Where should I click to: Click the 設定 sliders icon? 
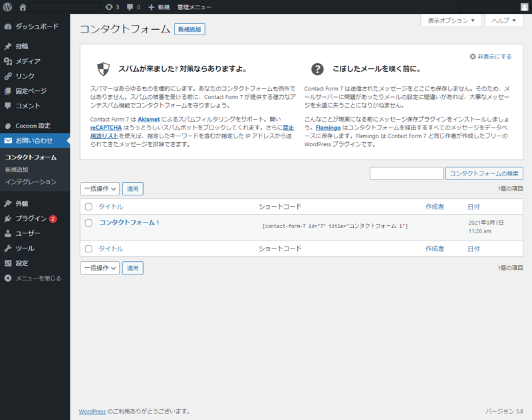pyautogui.click(x=8, y=263)
